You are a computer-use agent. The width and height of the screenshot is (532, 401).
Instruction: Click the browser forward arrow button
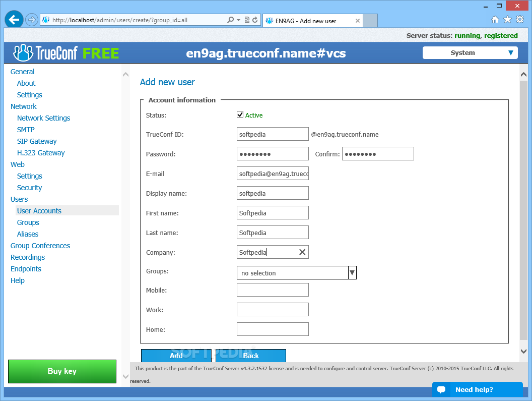click(32, 20)
